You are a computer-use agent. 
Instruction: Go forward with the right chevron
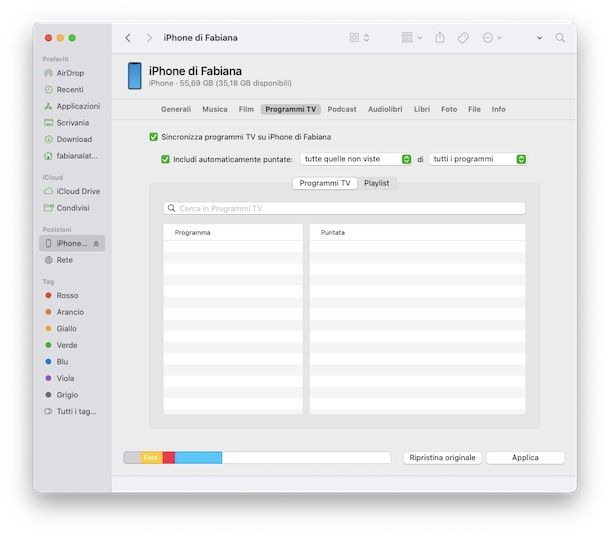coord(149,38)
